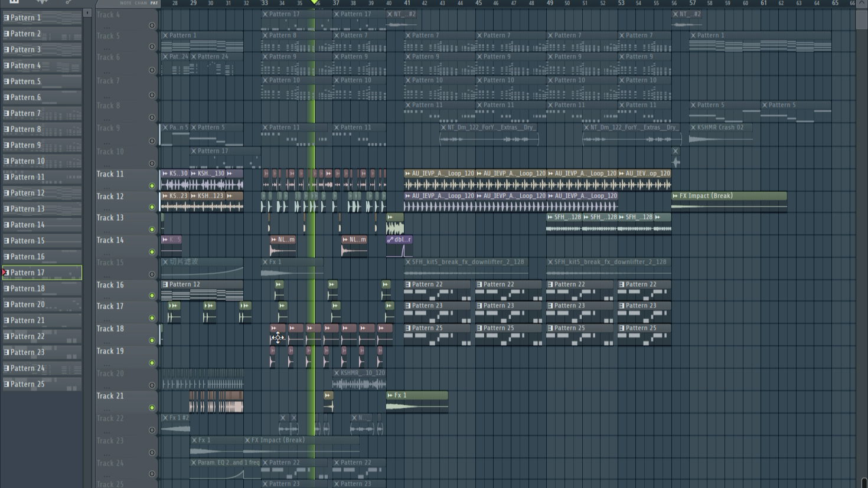
Task: Open the Fx 1 clip menu on Track 15
Action: [x=265, y=262]
